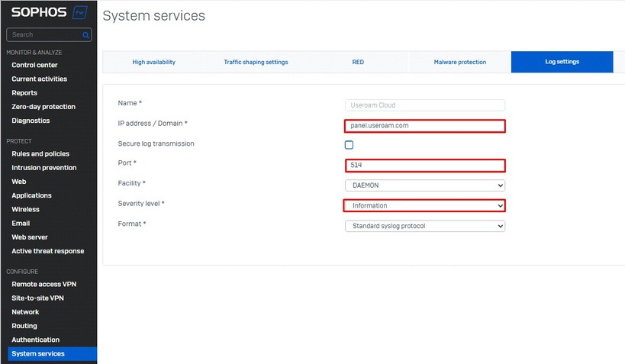
Task: Click the Severity level * field label
Action: point(141,204)
